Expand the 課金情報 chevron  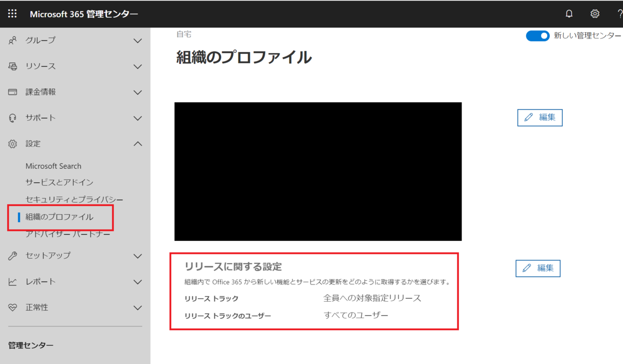tap(138, 92)
